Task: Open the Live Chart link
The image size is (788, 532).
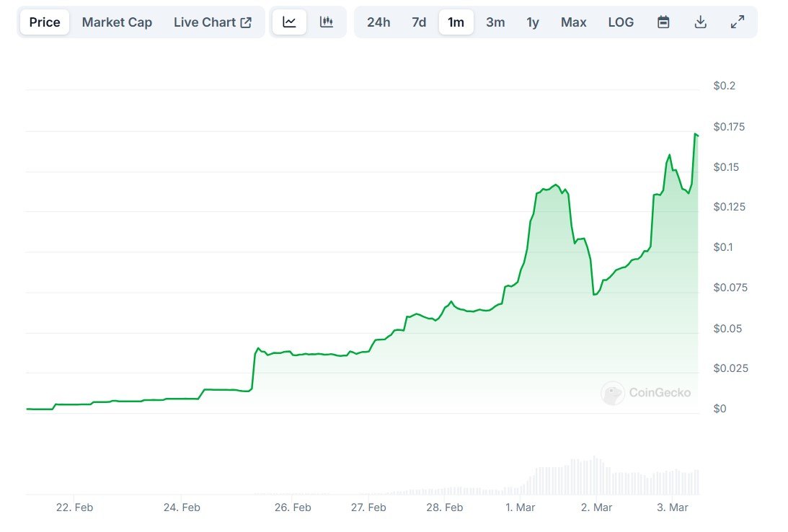Action: pyautogui.click(x=213, y=22)
